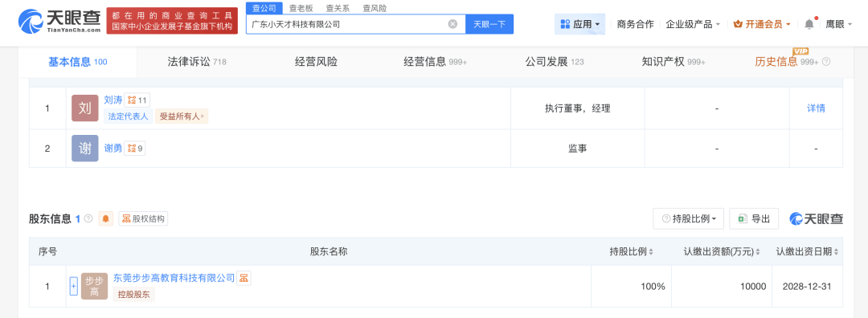Click 详情 link in 刘涛 row

click(816, 108)
